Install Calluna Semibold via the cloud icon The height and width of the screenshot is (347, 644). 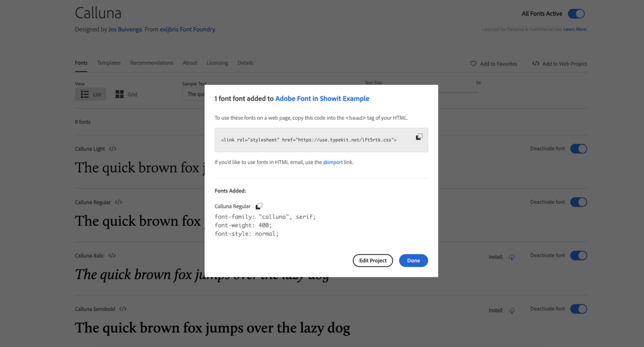pos(512,310)
